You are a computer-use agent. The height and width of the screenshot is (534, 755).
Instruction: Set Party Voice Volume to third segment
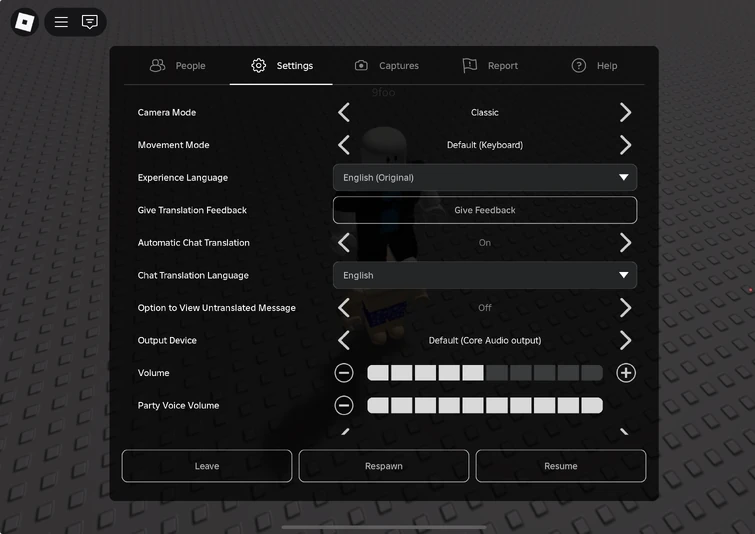coord(425,405)
